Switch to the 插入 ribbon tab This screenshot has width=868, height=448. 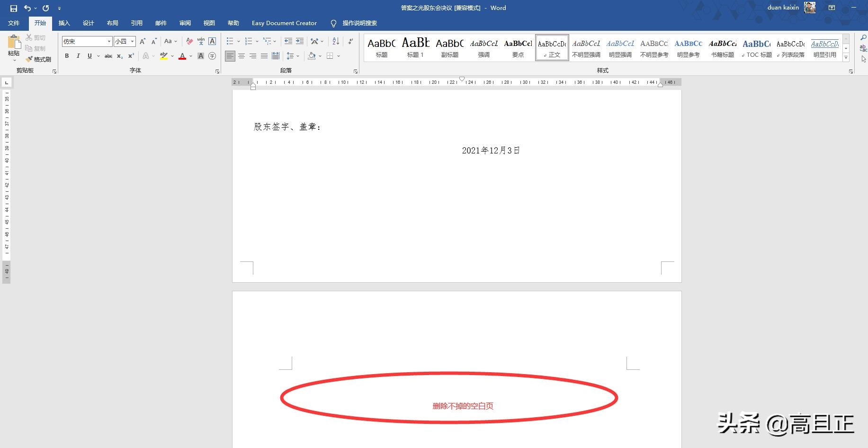(x=64, y=23)
